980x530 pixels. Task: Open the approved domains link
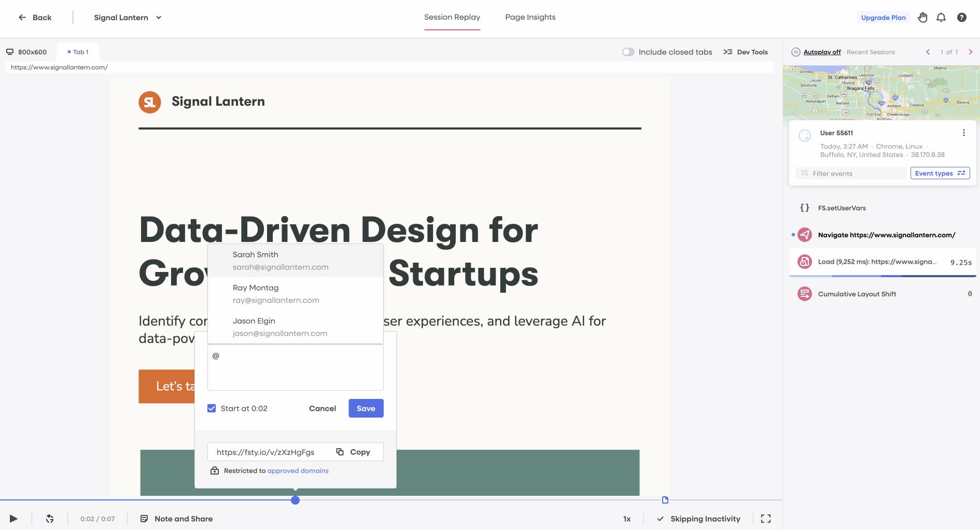point(298,470)
